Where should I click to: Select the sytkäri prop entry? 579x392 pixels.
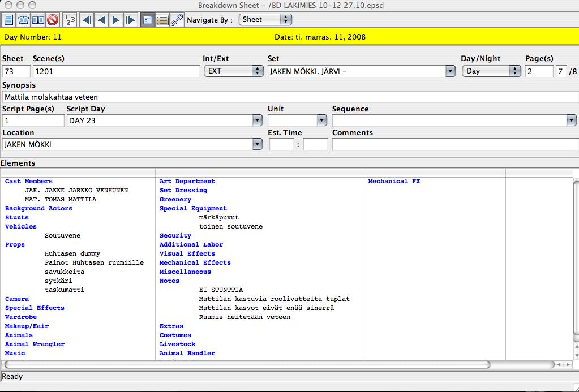(58, 281)
